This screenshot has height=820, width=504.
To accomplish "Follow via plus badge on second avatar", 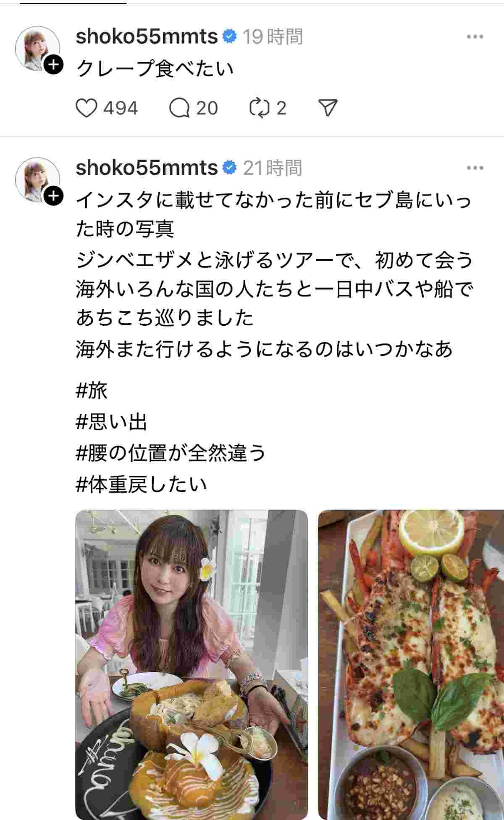I will click(x=54, y=196).
